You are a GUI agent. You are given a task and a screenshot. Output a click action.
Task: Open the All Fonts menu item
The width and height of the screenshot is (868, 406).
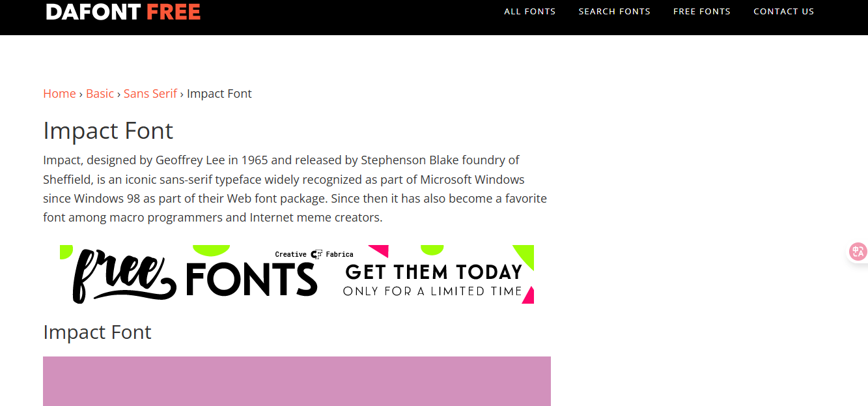coord(529,11)
